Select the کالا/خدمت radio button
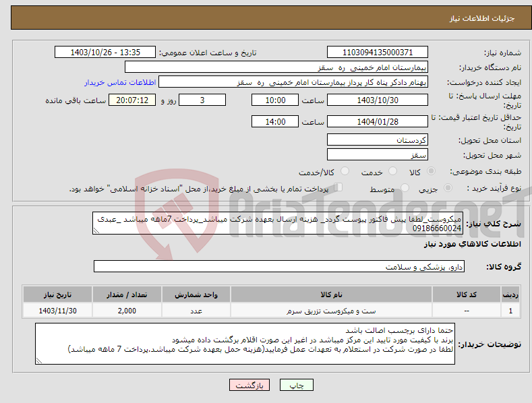This screenshot has height=403, width=532. click(345, 171)
